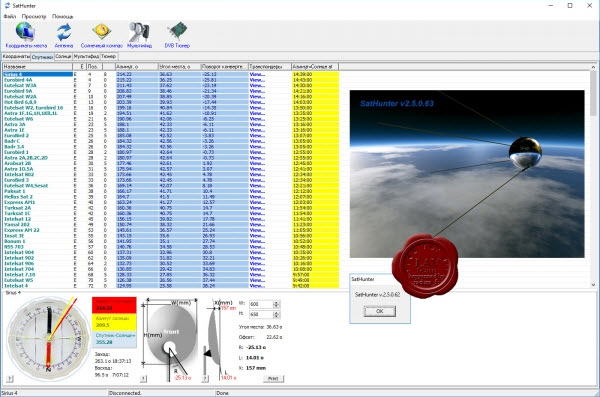
Task: Click the red satellite azimuth box
Action: click(114, 306)
